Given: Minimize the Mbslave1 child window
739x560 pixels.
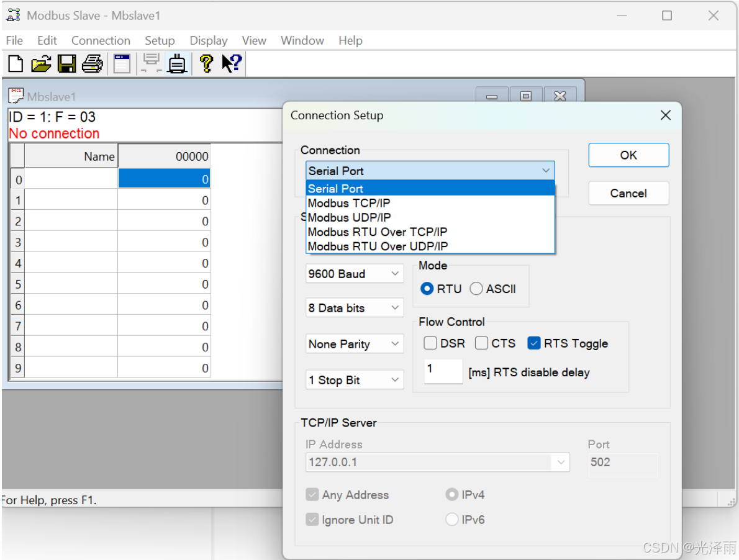Looking at the screenshot, I should pos(492,96).
